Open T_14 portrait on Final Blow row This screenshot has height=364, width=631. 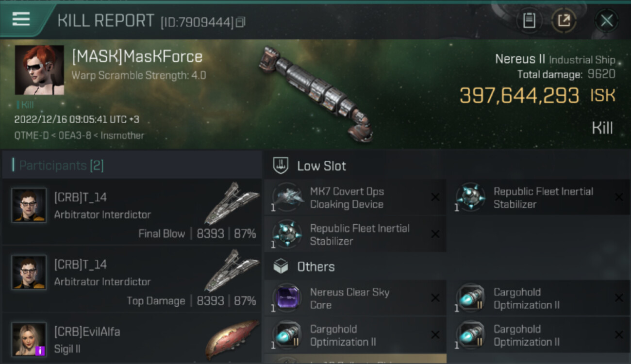pos(29,205)
